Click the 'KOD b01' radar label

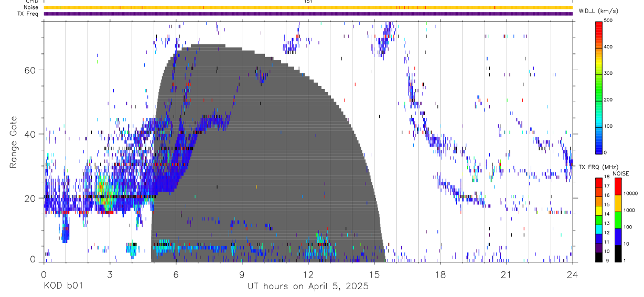click(x=62, y=287)
